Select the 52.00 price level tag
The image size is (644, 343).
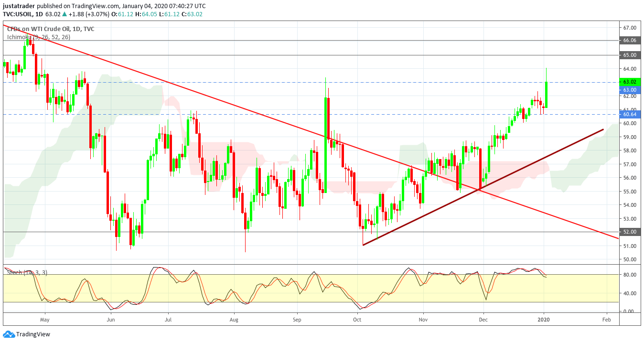pos(630,232)
